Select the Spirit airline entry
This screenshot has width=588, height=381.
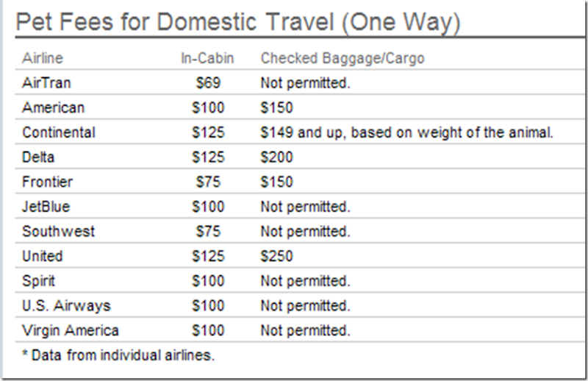tap(39, 281)
